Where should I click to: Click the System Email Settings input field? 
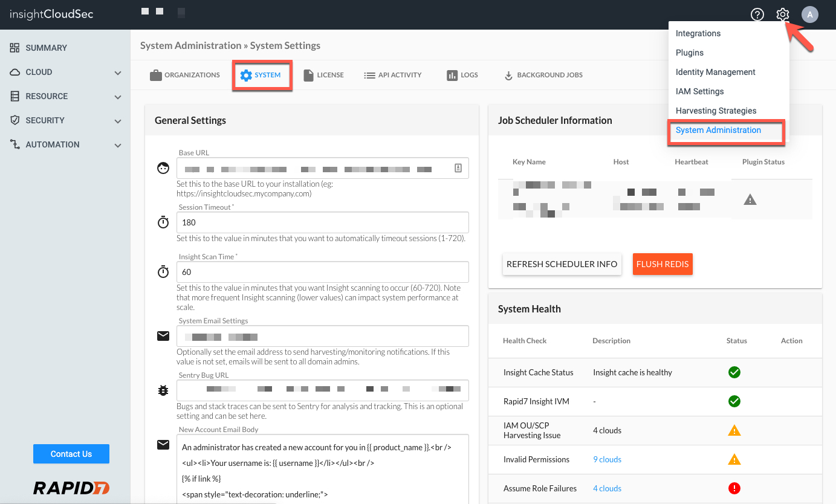323,336
